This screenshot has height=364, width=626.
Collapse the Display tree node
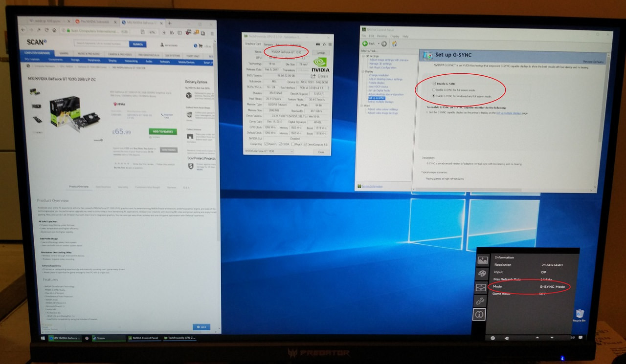[x=362, y=71]
